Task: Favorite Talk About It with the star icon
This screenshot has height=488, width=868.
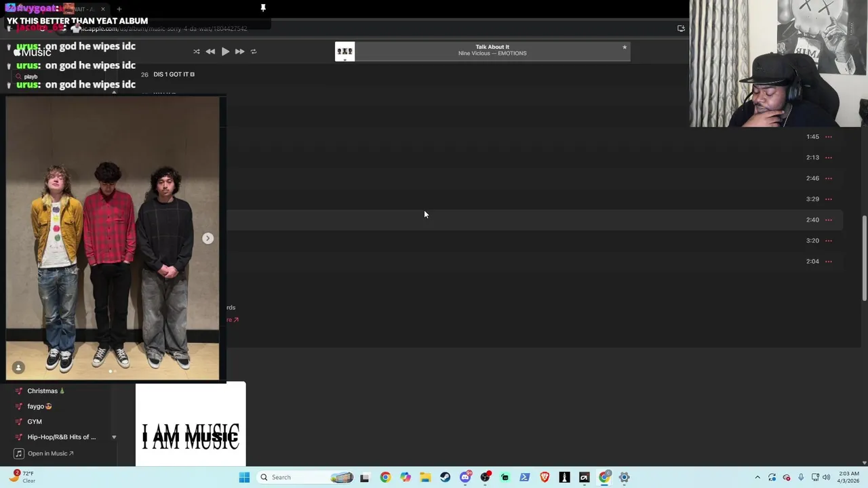Action: (625, 47)
